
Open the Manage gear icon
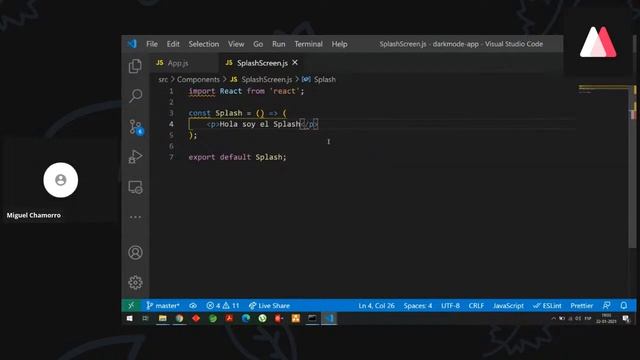click(x=135, y=282)
